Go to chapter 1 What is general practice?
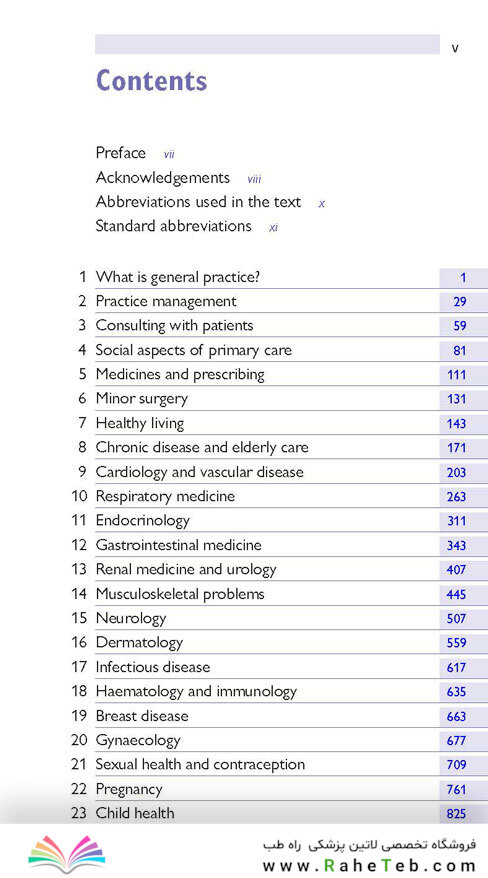 [x=177, y=277]
